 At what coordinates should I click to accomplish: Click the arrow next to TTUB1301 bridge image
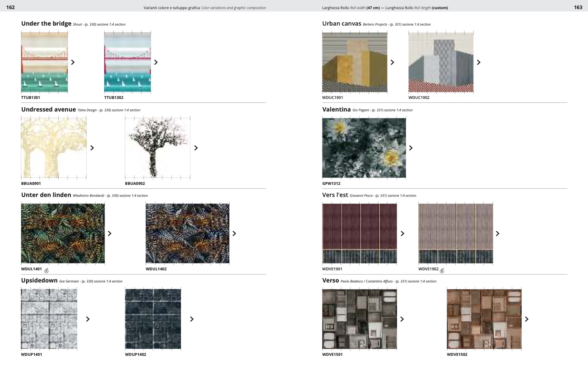(x=73, y=62)
